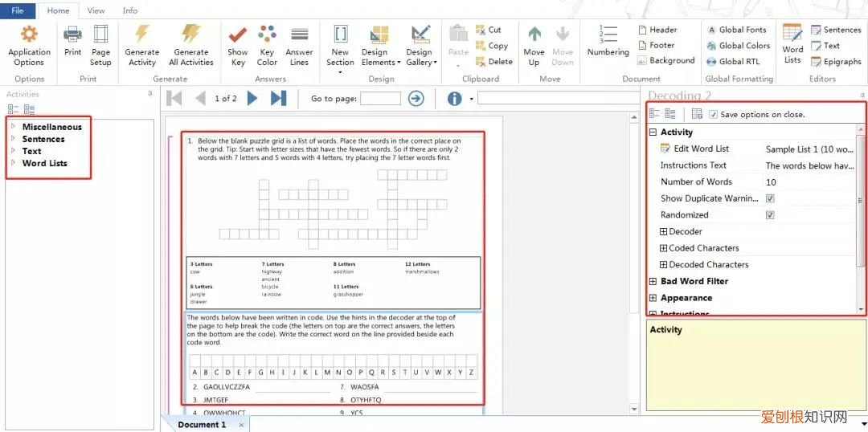Click Generate Activity lightning icon
Viewport: 868px width, 432px height.
click(142, 35)
